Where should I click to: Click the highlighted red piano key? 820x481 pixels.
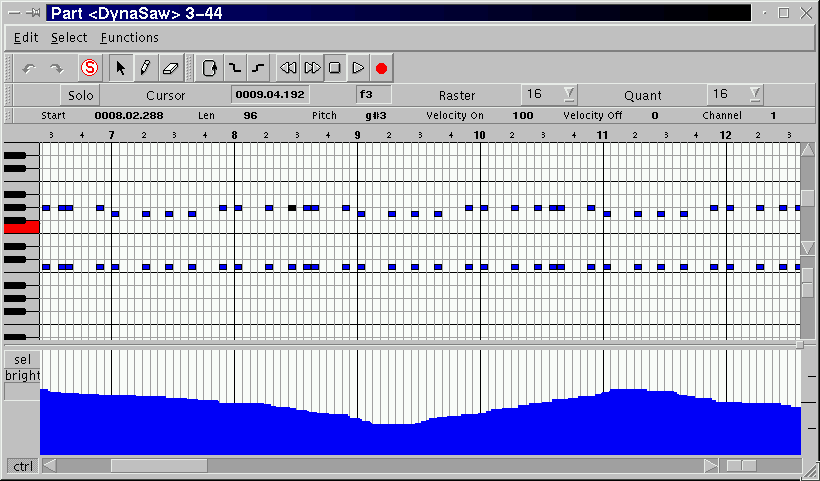(x=21, y=227)
